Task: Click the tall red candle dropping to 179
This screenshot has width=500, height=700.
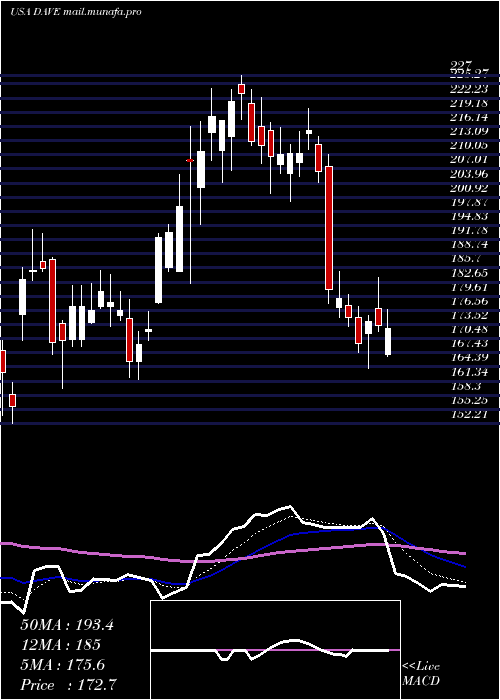Action: pyautogui.click(x=329, y=228)
